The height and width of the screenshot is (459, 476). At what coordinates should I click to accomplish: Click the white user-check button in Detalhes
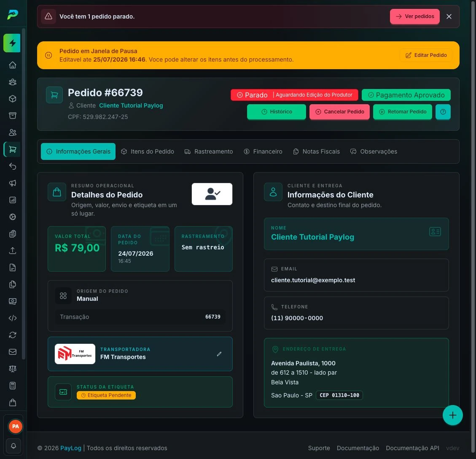[x=212, y=194]
